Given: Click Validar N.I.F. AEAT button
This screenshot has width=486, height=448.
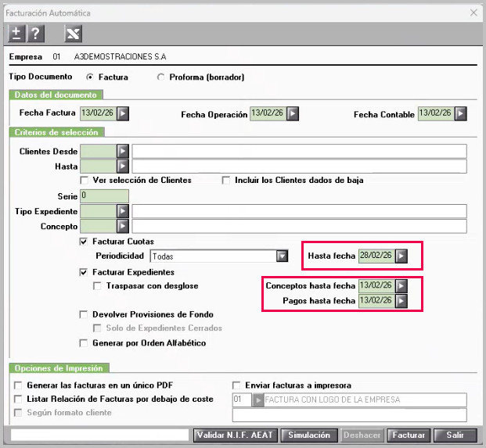Looking at the screenshot, I should pos(236,435).
